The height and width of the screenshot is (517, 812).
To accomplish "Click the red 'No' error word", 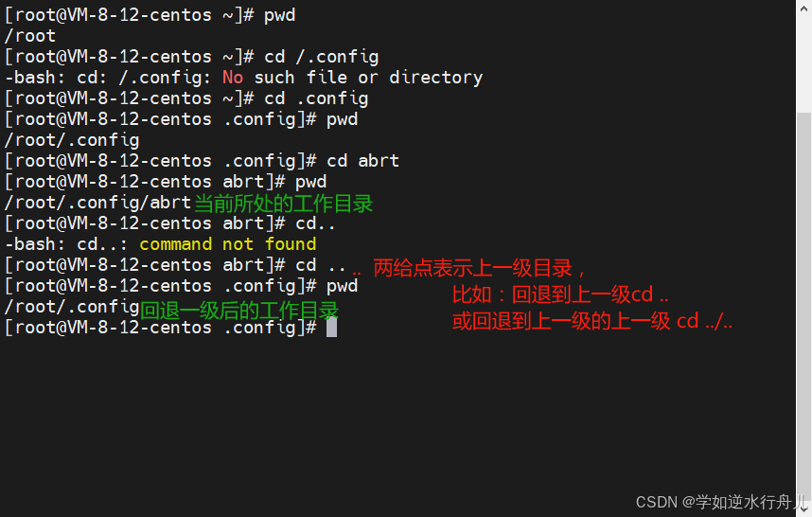I will coord(233,78).
